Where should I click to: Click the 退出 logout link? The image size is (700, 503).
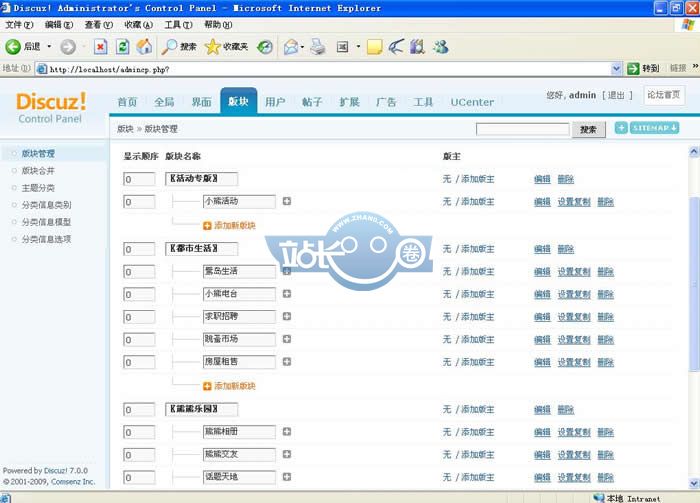[616, 95]
